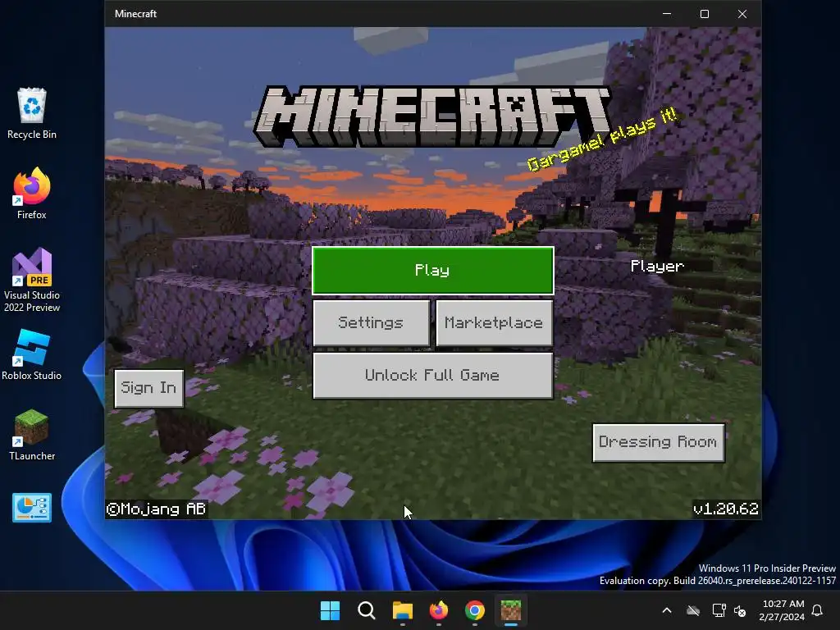Select Visual Studio 2022 Preview shortcut

coord(32,281)
